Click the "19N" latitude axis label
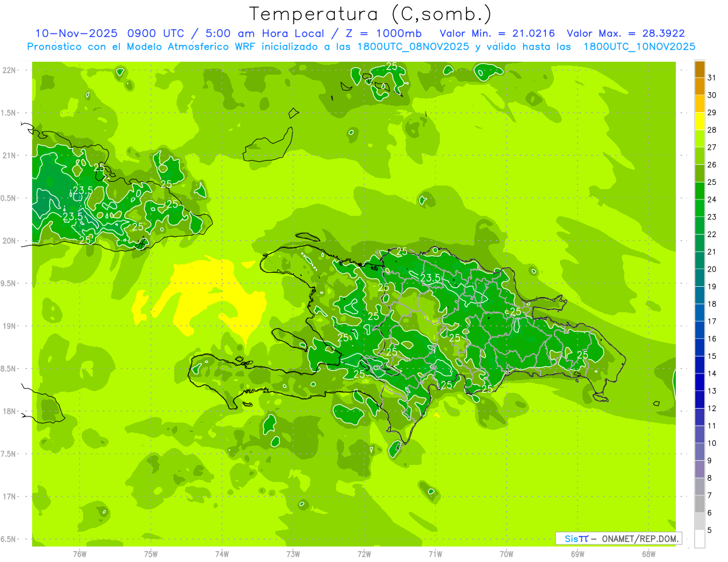This screenshot has width=728, height=562. pyautogui.click(x=10, y=326)
